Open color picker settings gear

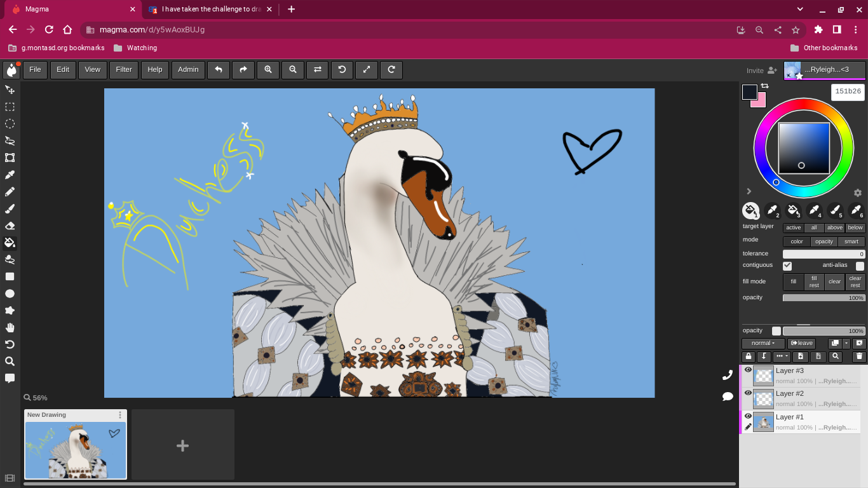point(857,193)
